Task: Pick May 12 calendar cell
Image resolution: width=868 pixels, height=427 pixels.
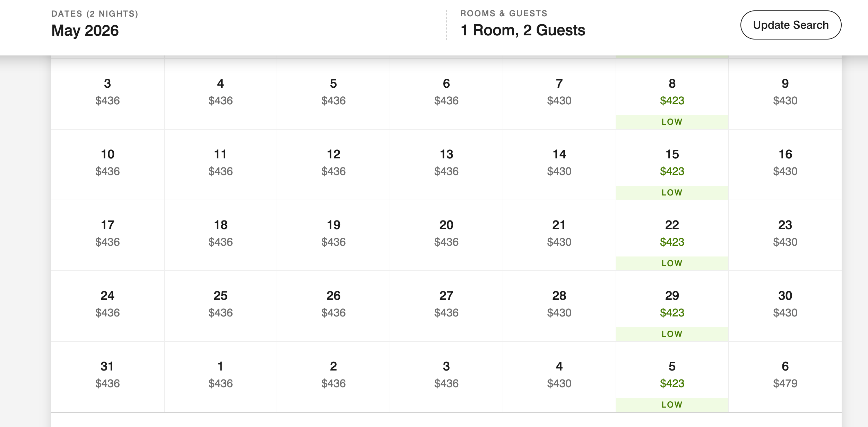Action: point(333,165)
